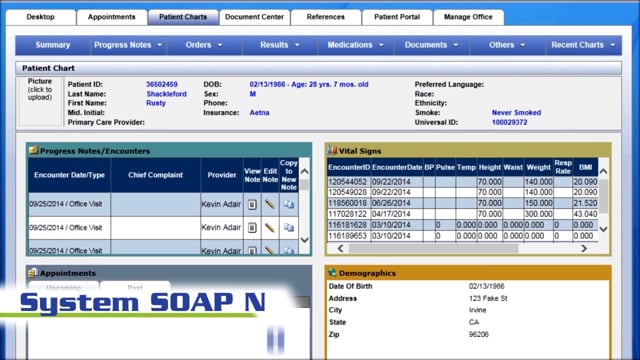This screenshot has height=360, width=640.
Task: Select encounter ID 116181628 cell
Action: pyautogui.click(x=349, y=225)
